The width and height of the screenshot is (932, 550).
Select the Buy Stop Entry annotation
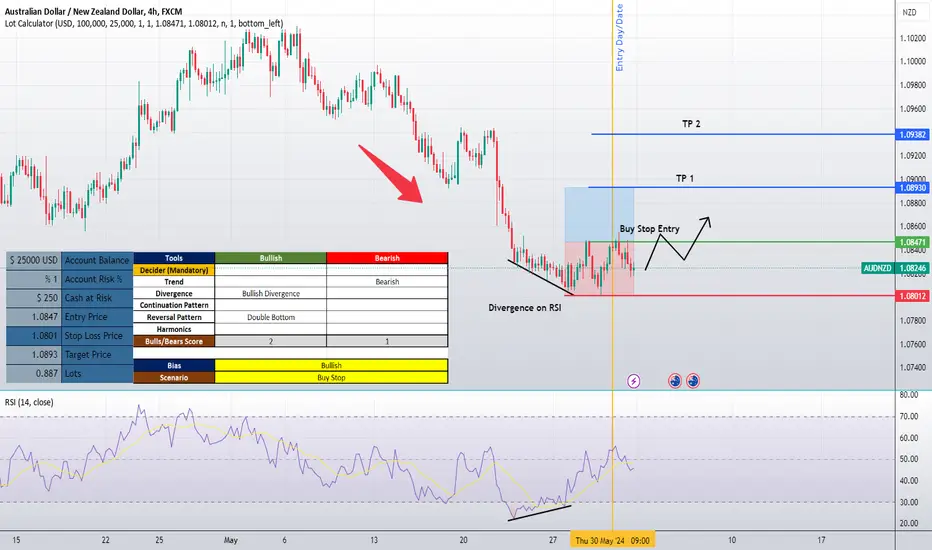click(x=649, y=229)
